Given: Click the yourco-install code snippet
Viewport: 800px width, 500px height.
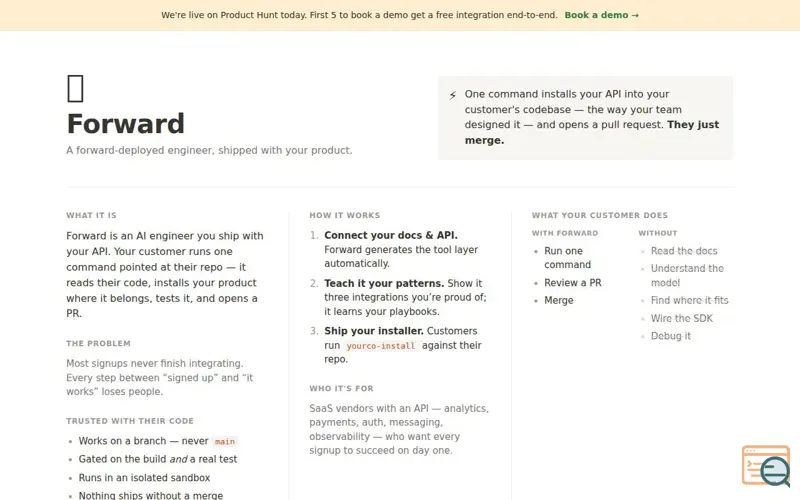Looking at the screenshot, I should pyautogui.click(x=381, y=346).
